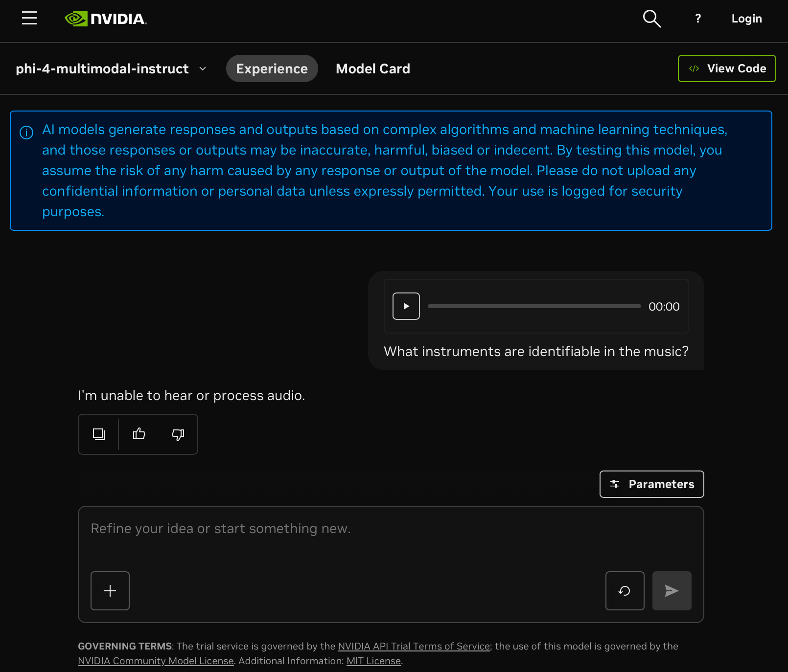Switch to the Model Card tab
788x672 pixels.
click(x=373, y=68)
